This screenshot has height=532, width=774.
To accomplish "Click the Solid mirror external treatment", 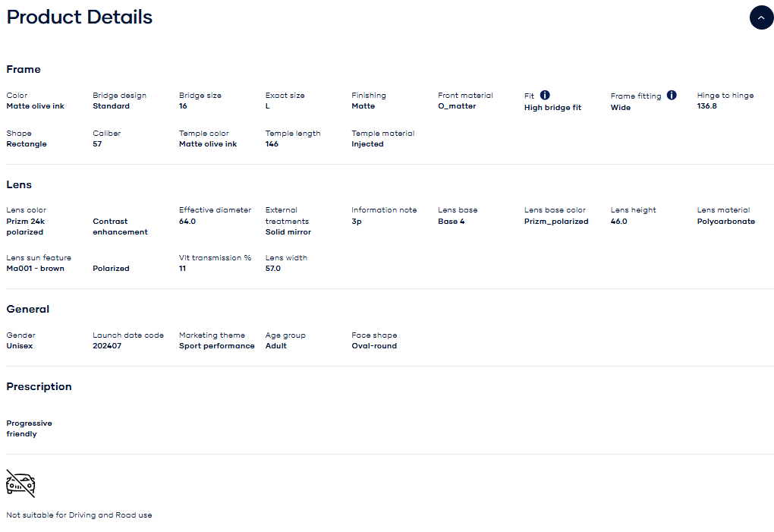I will tap(288, 232).
